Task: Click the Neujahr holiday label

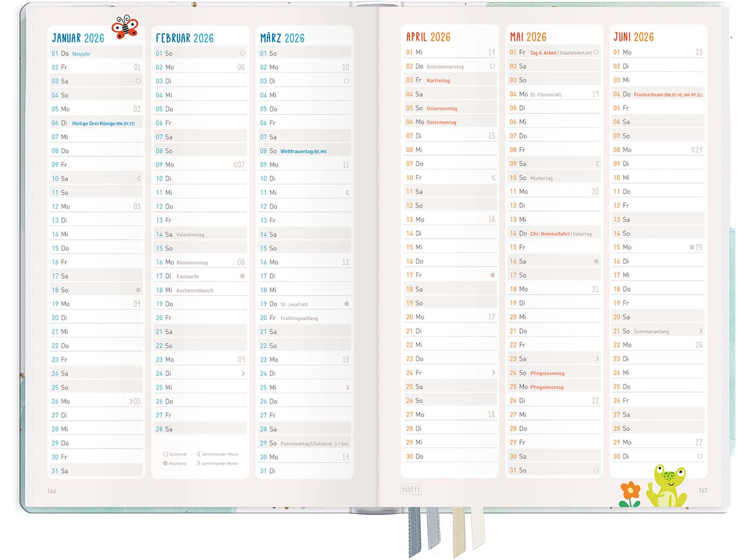Action: pos(81,54)
